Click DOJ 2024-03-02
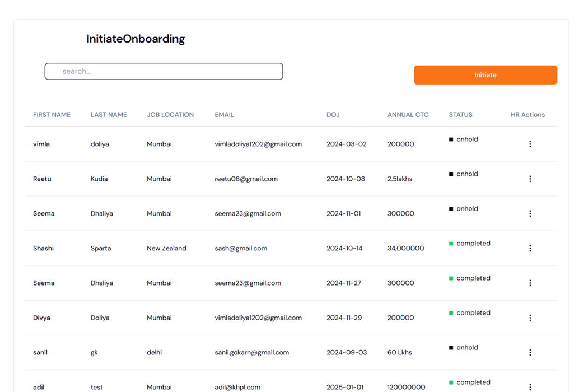This screenshot has height=392, width=579. [x=347, y=144]
